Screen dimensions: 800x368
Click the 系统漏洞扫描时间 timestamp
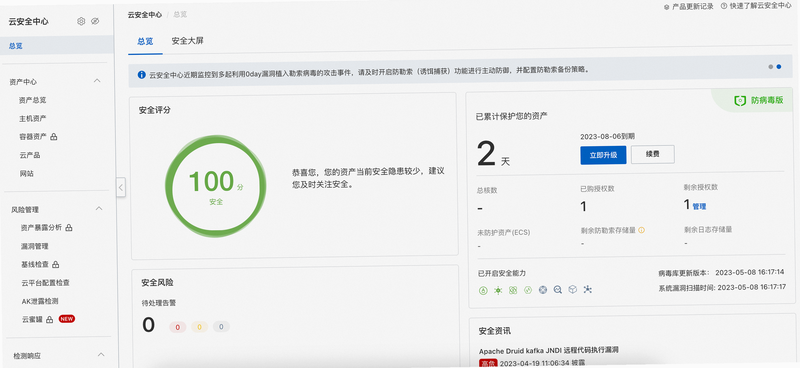point(752,287)
